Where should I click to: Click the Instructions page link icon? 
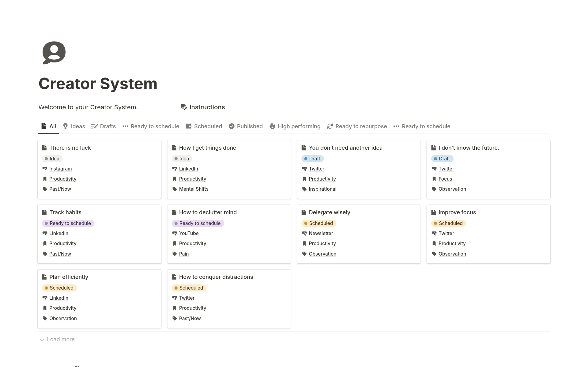pos(184,107)
